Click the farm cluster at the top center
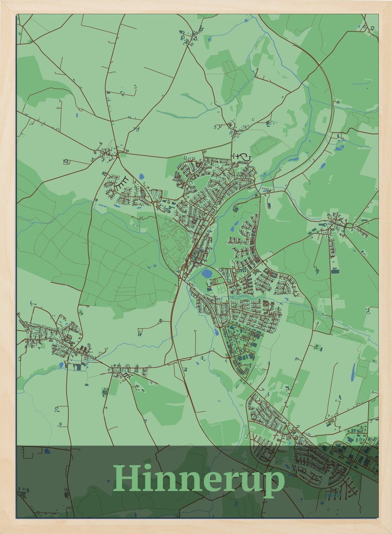 click(x=190, y=37)
